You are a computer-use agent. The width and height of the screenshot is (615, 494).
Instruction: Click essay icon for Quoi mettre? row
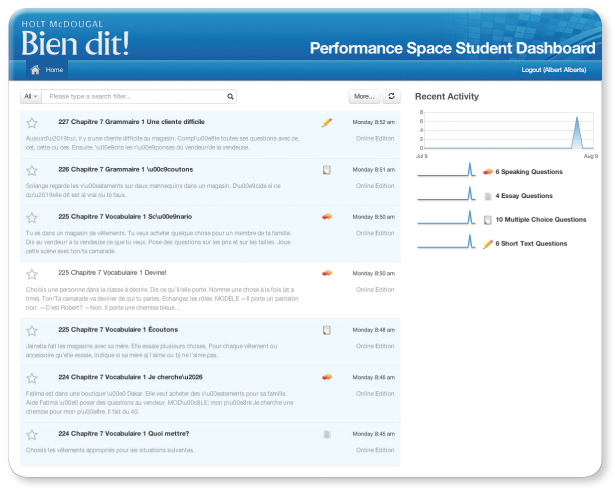(x=327, y=434)
